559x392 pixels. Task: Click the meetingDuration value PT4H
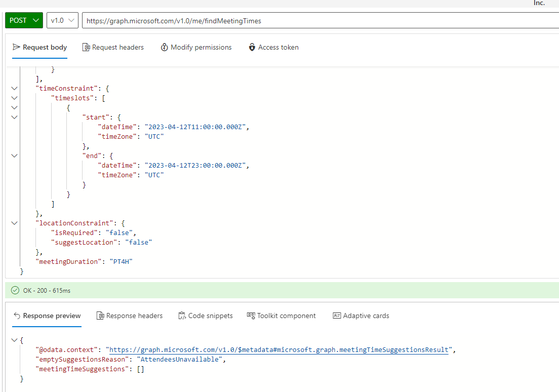point(121,262)
